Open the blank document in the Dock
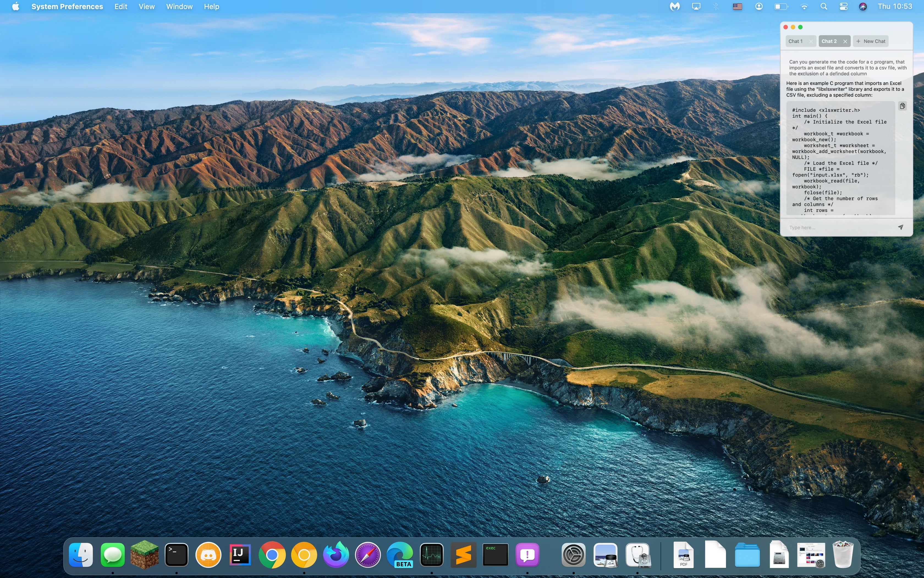924x578 pixels. (x=715, y=554)
